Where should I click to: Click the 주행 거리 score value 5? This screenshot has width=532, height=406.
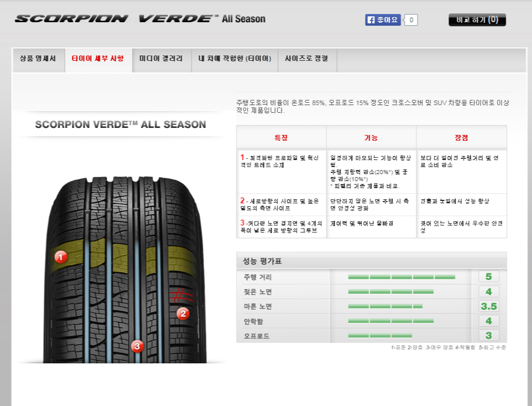[489, 276]
